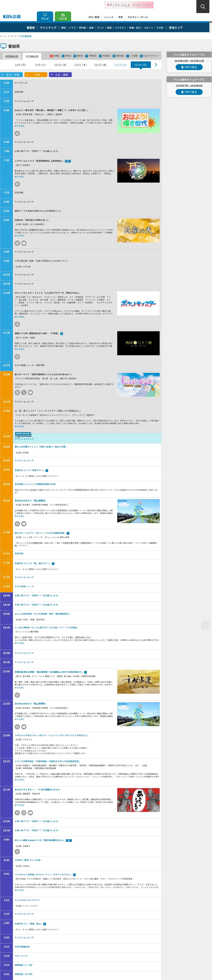Select the 12/8 (月) date tab
The height and width of the screenshot is (980, 212).
click(x=21, y=65)
